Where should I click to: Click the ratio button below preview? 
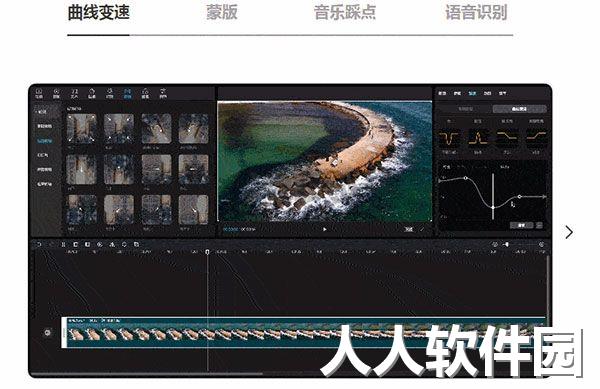409,229
